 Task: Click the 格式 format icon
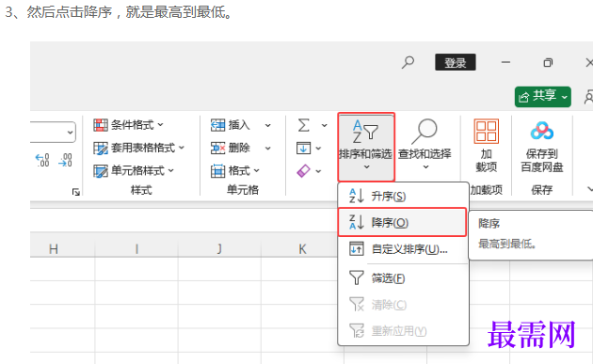click(x=217, y=171)
